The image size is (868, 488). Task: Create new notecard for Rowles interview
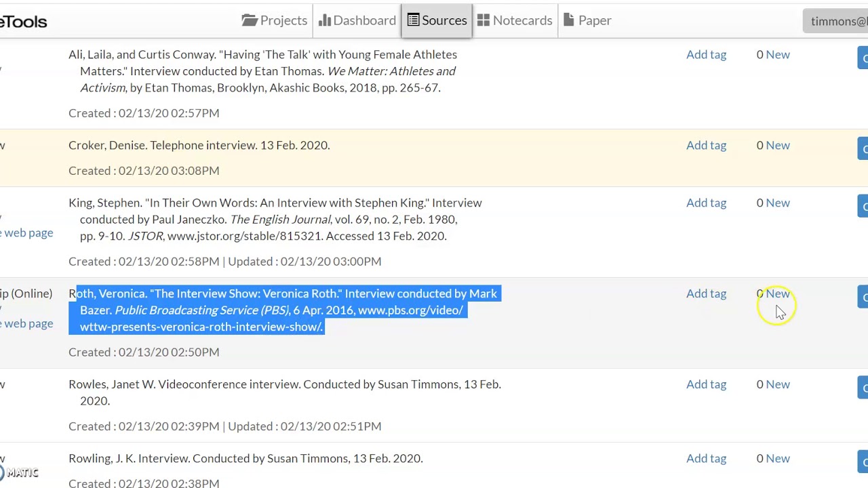778,384
